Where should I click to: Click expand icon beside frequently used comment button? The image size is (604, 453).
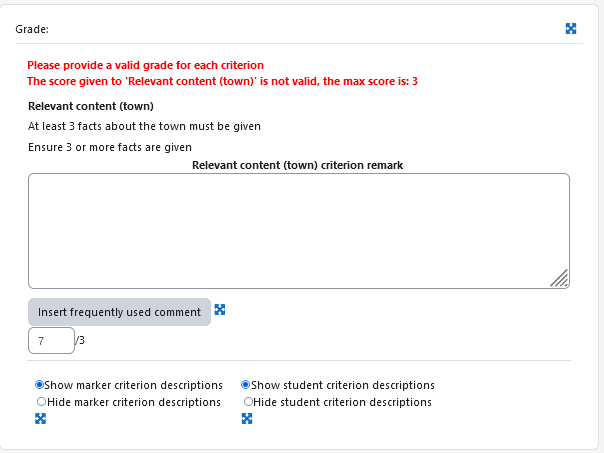(x=220, y=310)
